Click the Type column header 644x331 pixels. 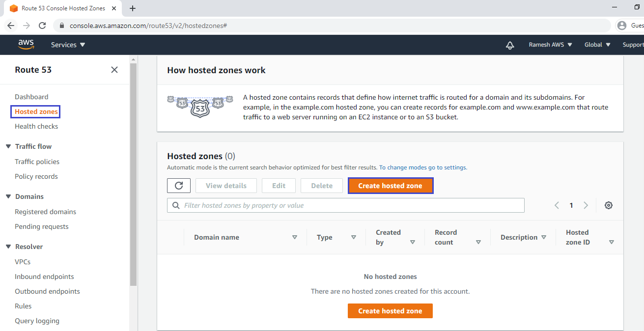click(x=325, y=237)
